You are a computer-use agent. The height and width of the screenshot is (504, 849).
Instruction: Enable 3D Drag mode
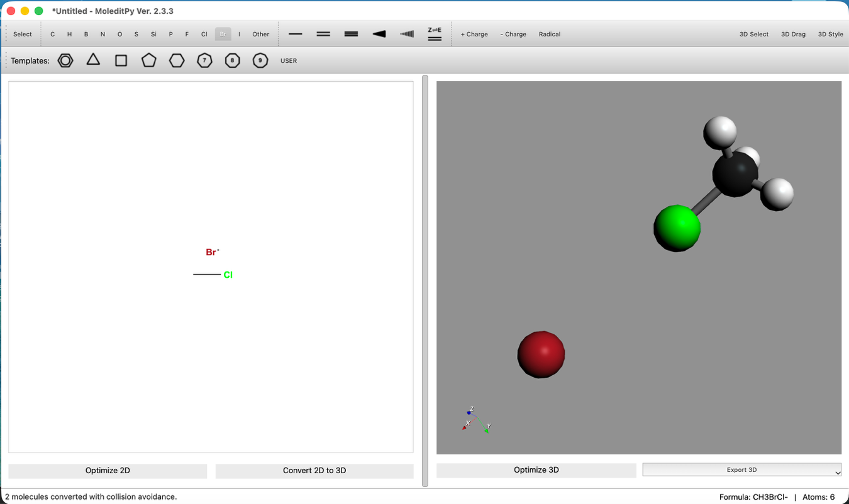click(x=793, y=34)
